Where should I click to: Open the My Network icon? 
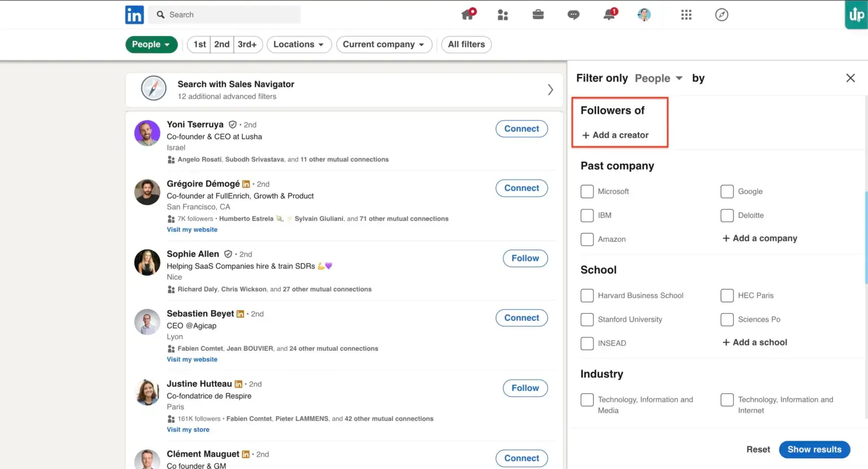[x=502, y=15]
